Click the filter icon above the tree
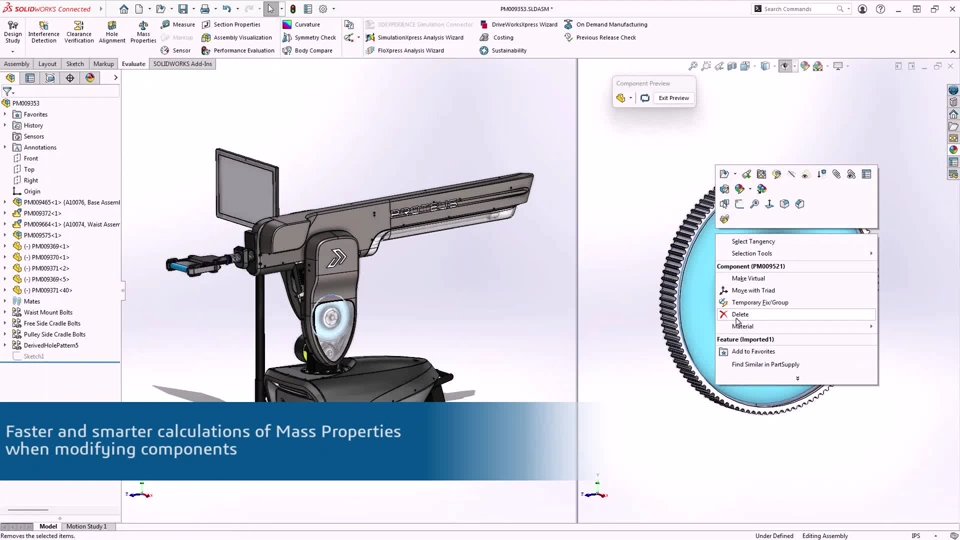 click(x=7, y=91)
